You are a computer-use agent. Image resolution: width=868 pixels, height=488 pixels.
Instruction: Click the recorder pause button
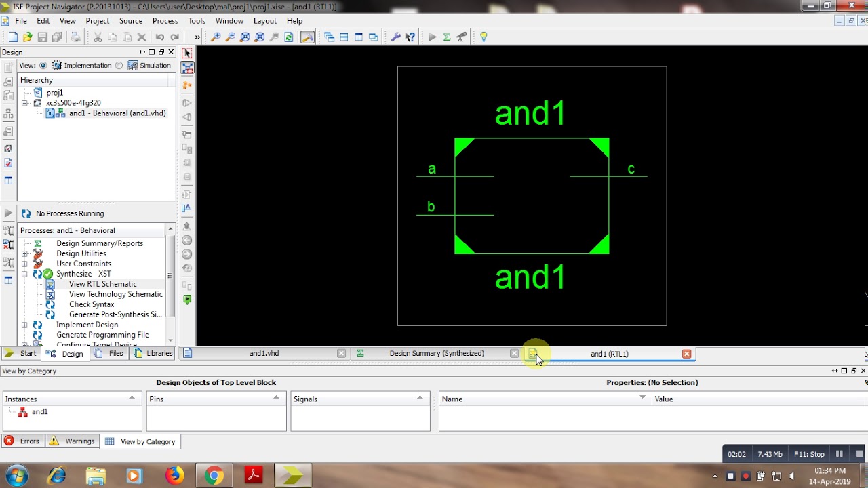pos(839,454)
